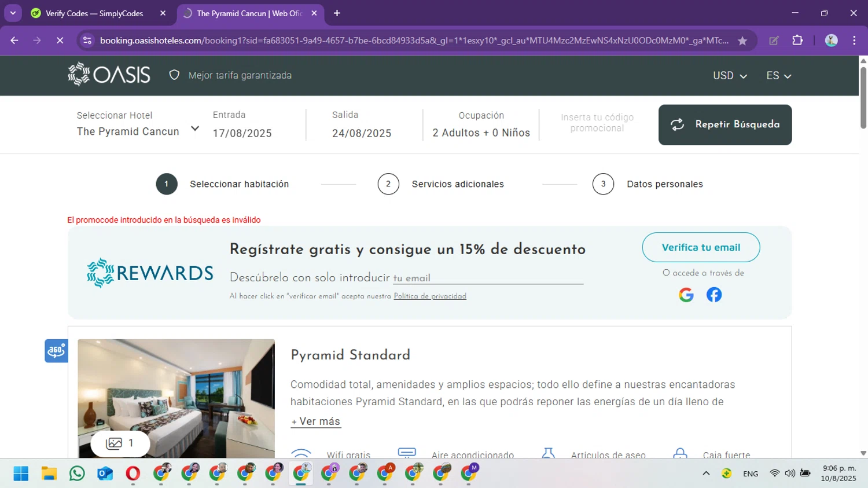
Task: Switch to The Pyramid Cancun browser tab
Action: point(249,13)
